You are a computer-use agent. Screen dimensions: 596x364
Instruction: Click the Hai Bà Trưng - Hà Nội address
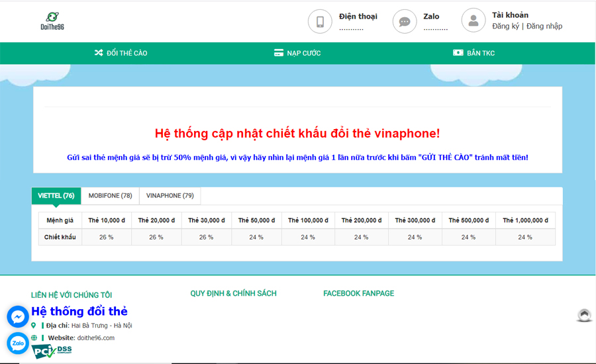pos(101,325)
